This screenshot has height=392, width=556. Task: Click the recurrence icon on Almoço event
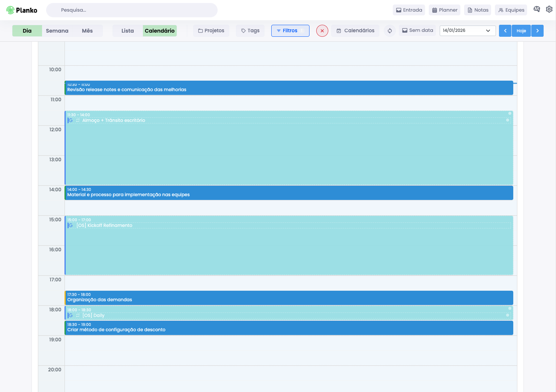point(78,120)
